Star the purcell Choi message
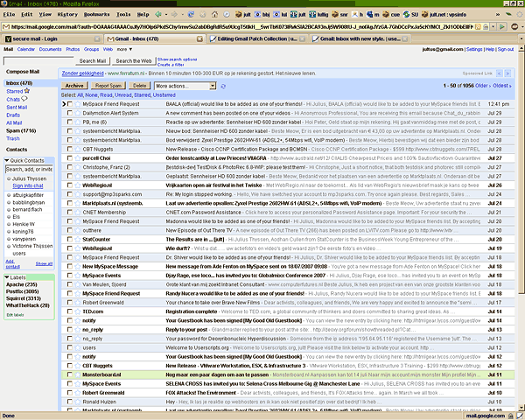 pos(78,158)
